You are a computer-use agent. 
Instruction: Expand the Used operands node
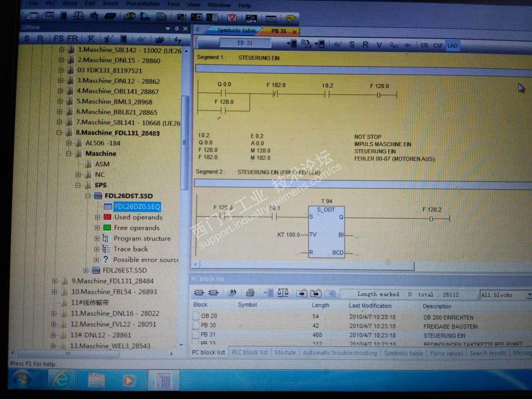97,217
